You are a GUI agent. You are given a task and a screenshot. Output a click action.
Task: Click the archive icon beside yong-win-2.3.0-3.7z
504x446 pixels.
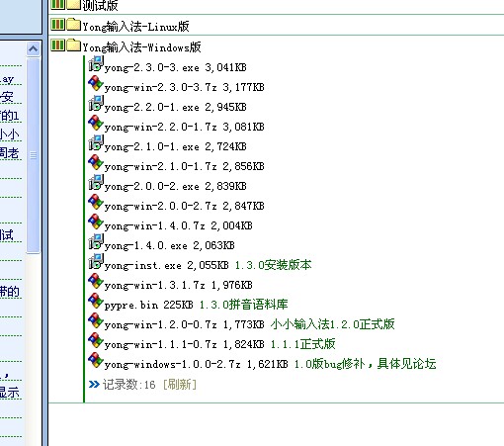(96, 84)
